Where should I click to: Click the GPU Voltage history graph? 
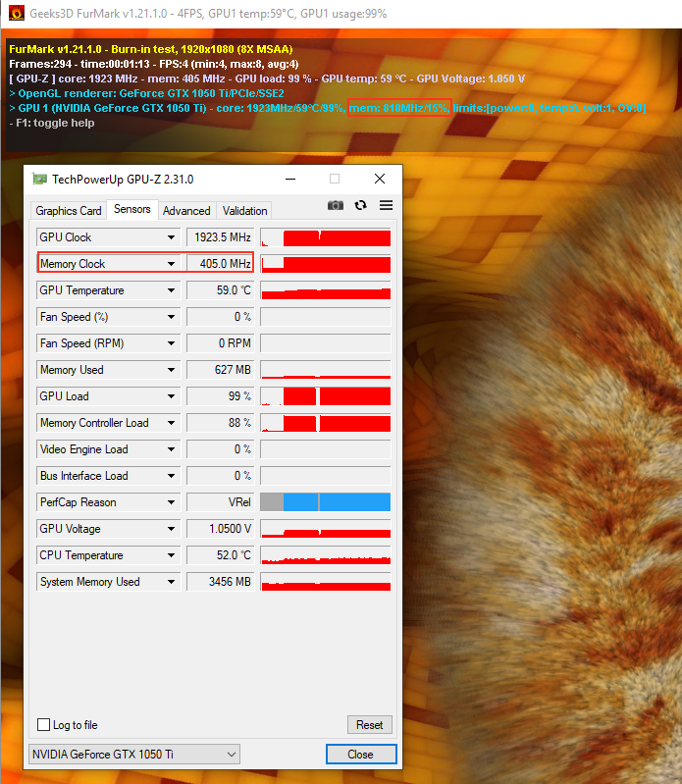326,529
